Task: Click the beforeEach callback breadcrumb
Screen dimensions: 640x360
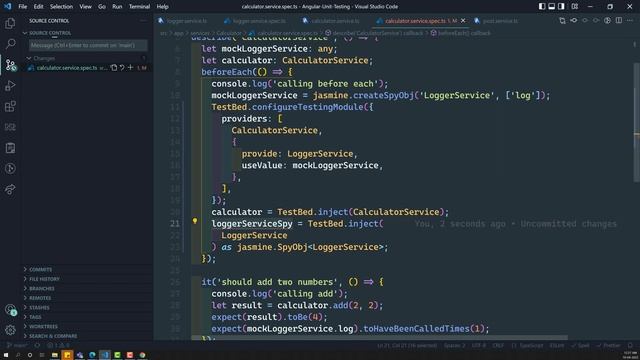Action: click(460, 33)
